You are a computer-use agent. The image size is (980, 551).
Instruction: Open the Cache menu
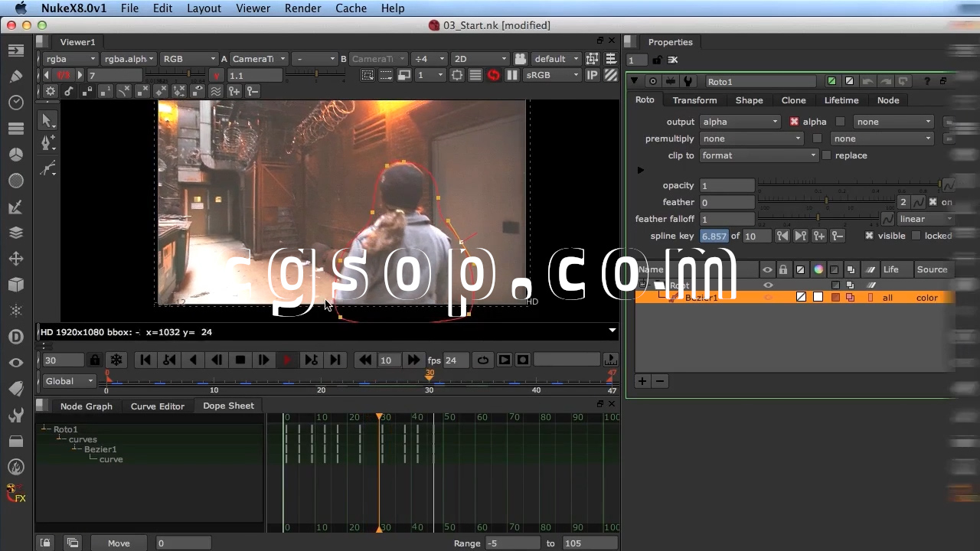[351, 8]
